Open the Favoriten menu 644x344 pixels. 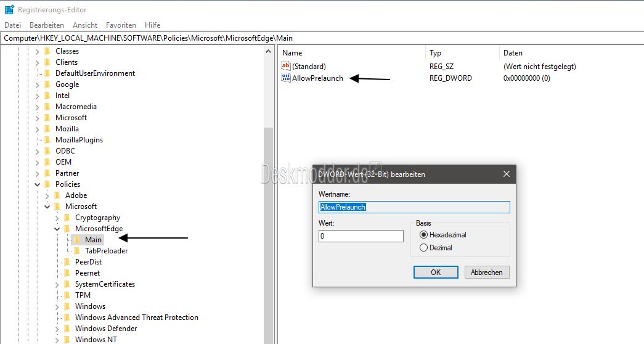(x=121, y=25)
